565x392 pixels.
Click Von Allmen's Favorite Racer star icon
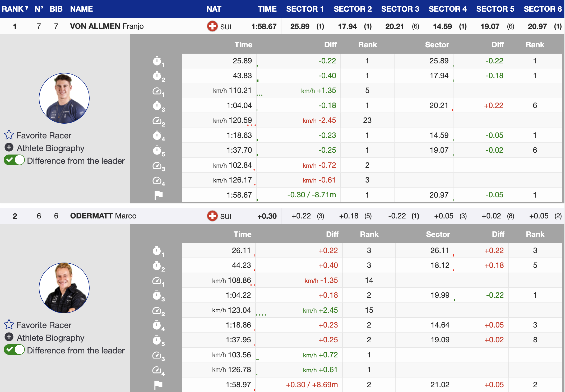coord(9,135)
